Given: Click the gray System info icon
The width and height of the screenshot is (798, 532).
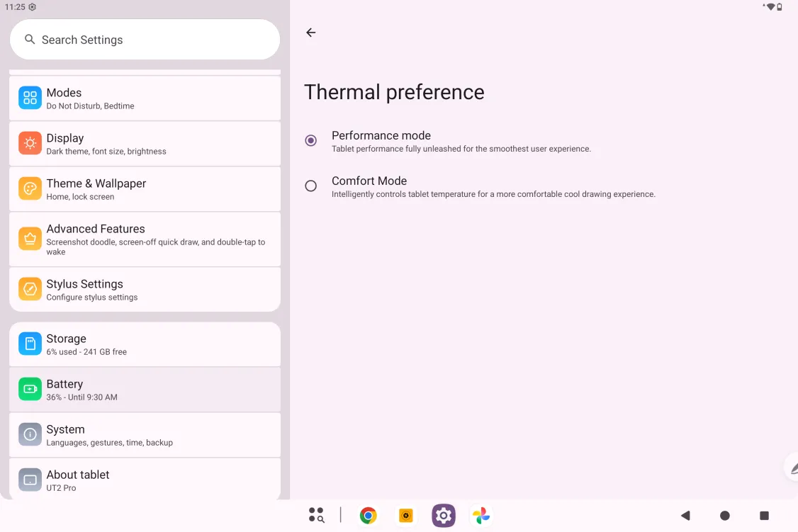Looking at the screenshot, I should (30, 434).
